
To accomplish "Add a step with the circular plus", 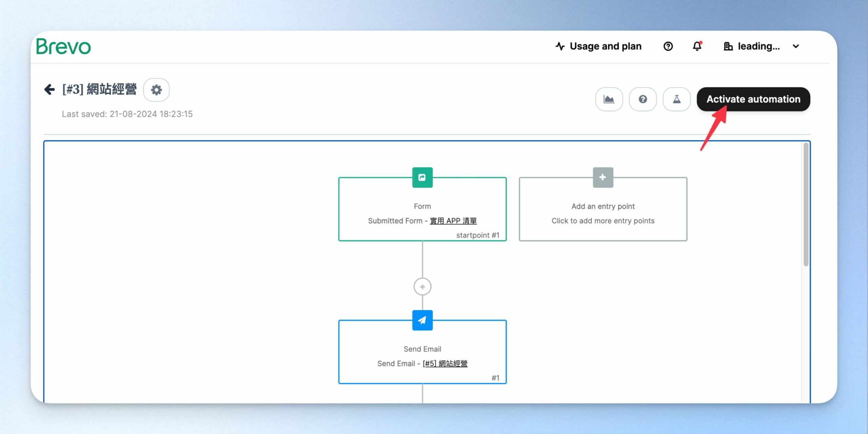I will pos(422,287).
